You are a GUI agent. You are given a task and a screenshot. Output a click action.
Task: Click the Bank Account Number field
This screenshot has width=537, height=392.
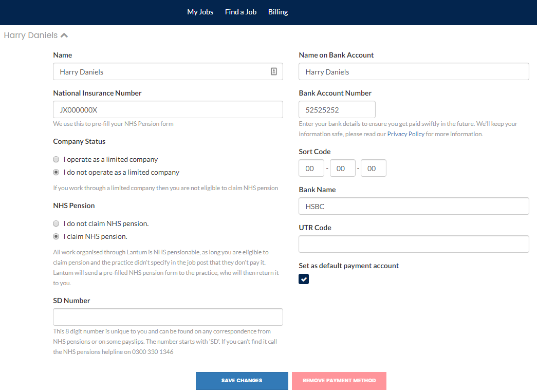click(x=337, y=109)
